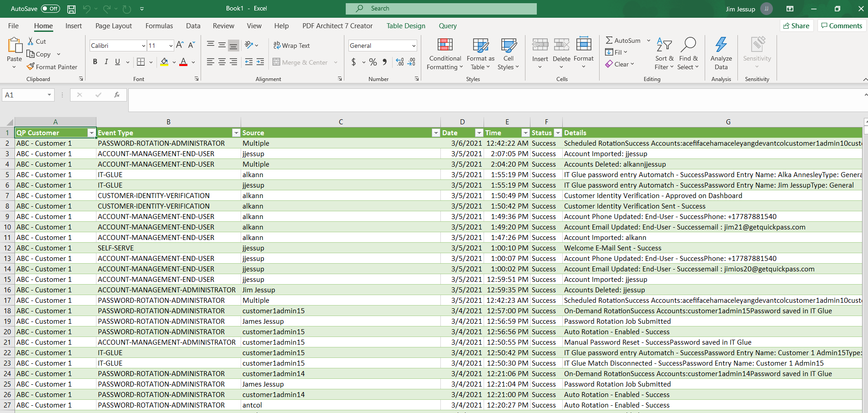Viewport: 868px width, 413px height.
Task: Apply red Font Color swatch
Action: point(183,62)
